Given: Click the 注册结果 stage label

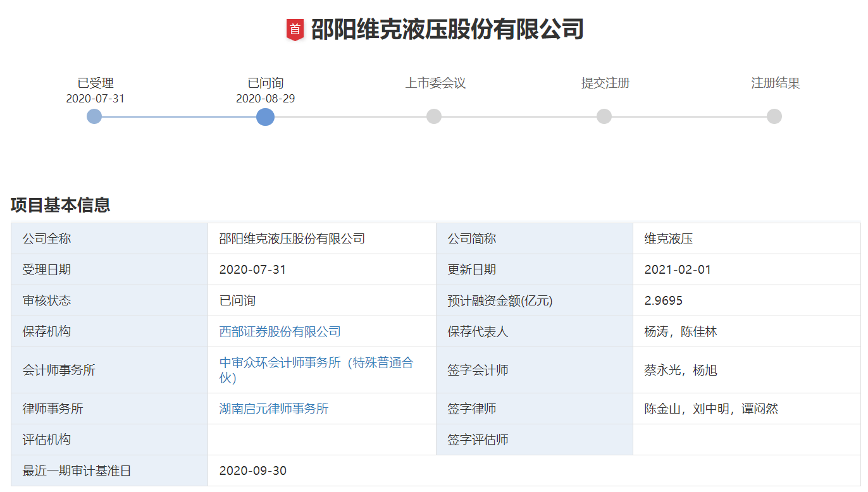Looking at the screenshot, I should 776,83.
